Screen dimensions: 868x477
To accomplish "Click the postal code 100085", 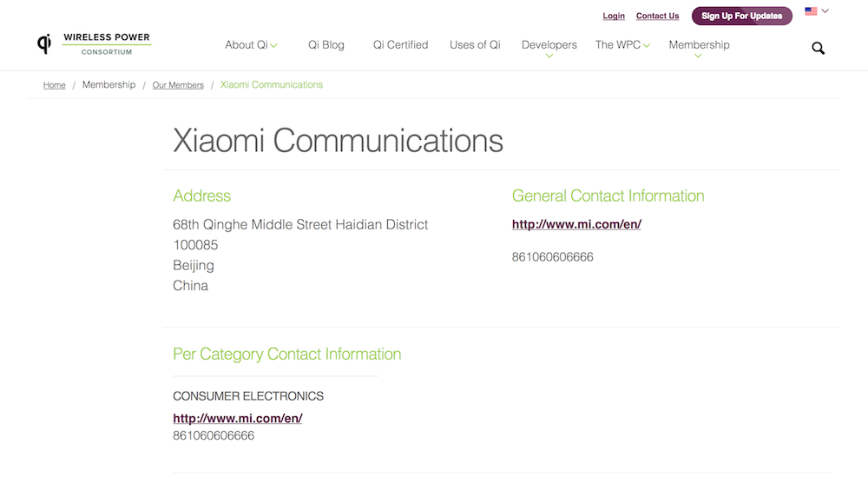I will pos(195,245).
